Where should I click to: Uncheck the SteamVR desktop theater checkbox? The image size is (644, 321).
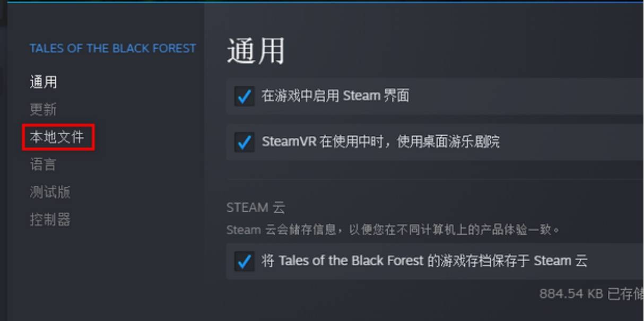(x=244, y=142)
